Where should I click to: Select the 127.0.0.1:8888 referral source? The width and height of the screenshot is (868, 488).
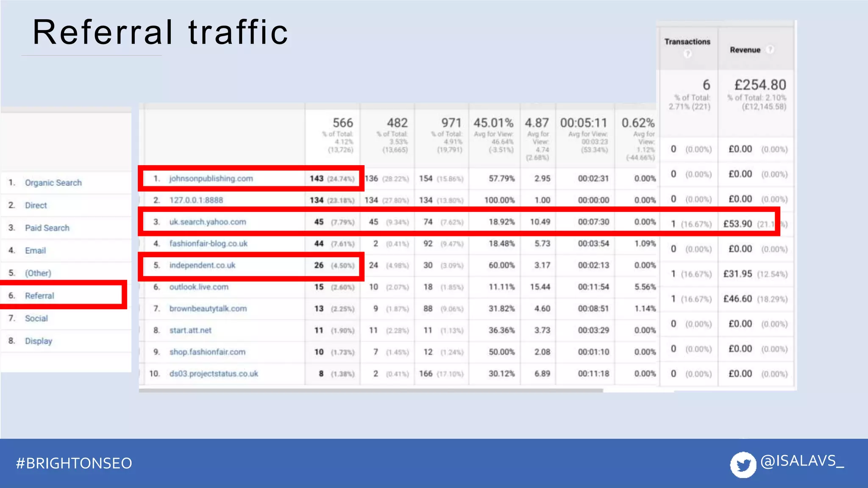click(x=196, y=200)
